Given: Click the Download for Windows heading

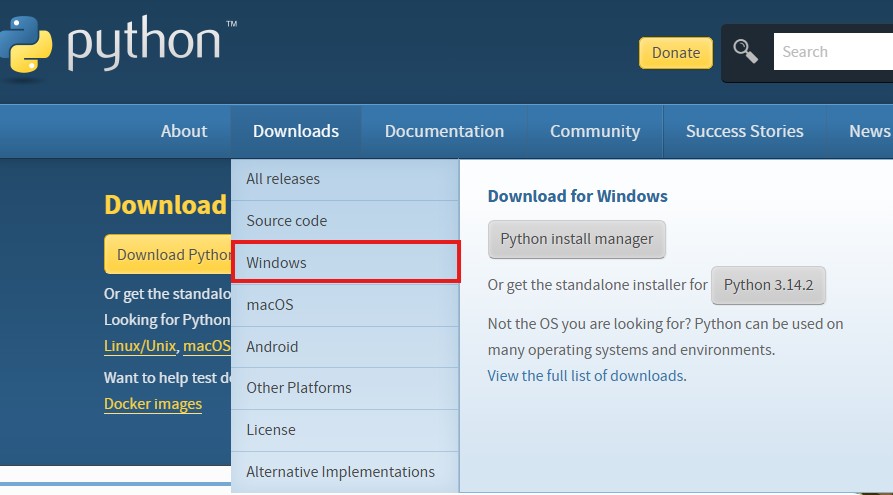Looking at the screenshot, I should (577, 196).
